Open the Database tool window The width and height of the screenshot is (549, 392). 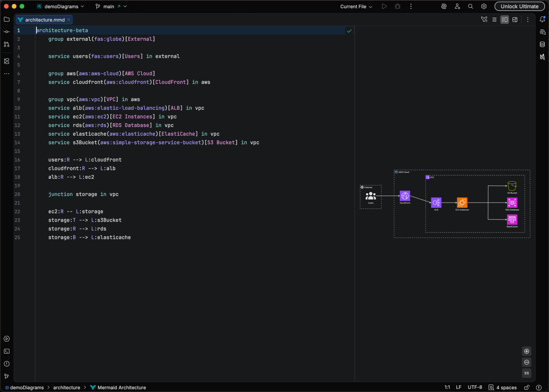542,44
